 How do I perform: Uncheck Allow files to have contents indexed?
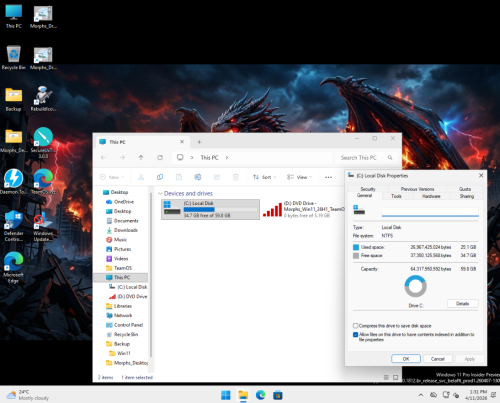[355, 334]
